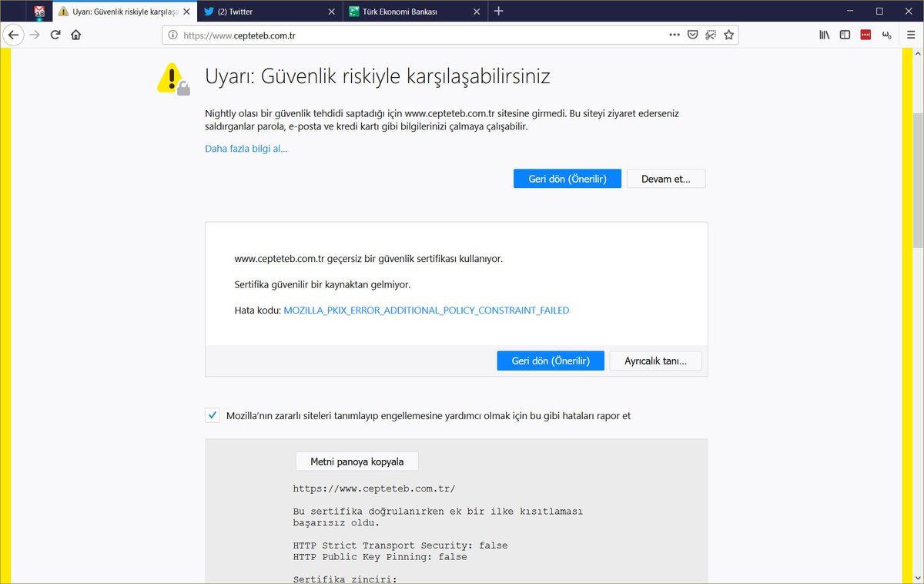Image resolution: width=924 pixels, height=584 pixels.
Task: Click the forward navigation arrow
Action: pyautogui.click(x=34, y=35)
